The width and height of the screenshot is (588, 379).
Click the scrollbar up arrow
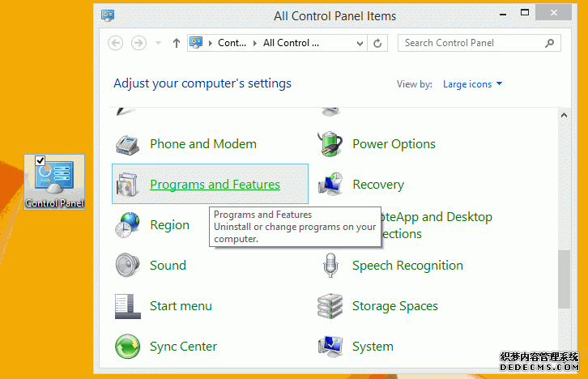point(564,116)
